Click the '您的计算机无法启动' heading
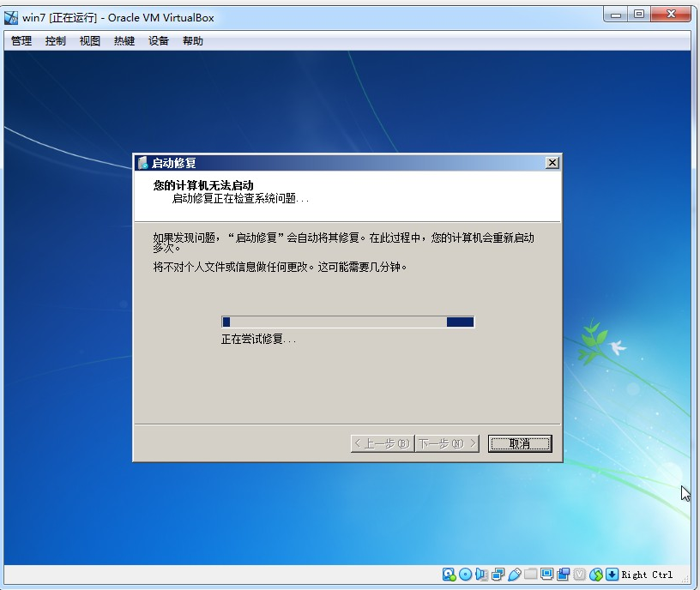This screenshot has width=700, height=590. point(203,185)
